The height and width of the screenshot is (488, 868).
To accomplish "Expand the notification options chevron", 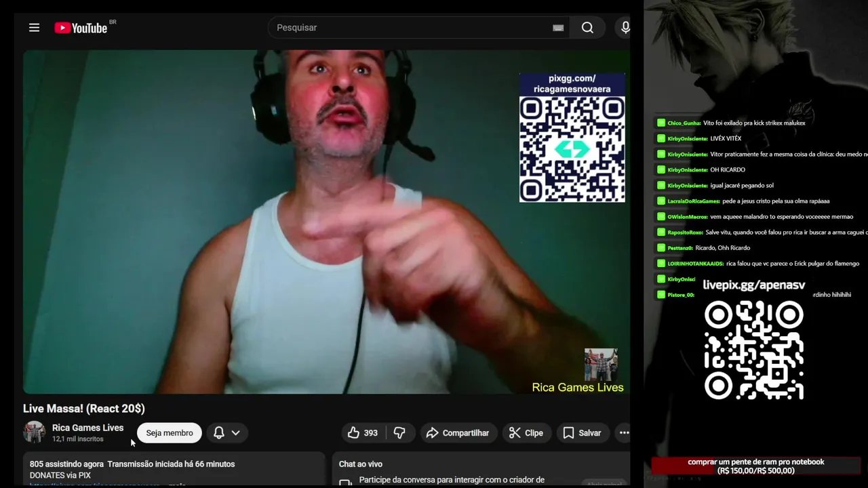I will [235, 433].
